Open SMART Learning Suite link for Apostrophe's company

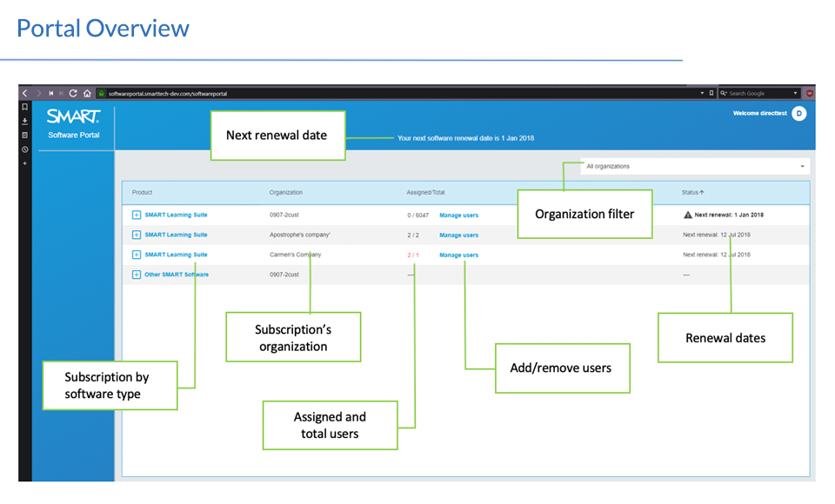177,235
